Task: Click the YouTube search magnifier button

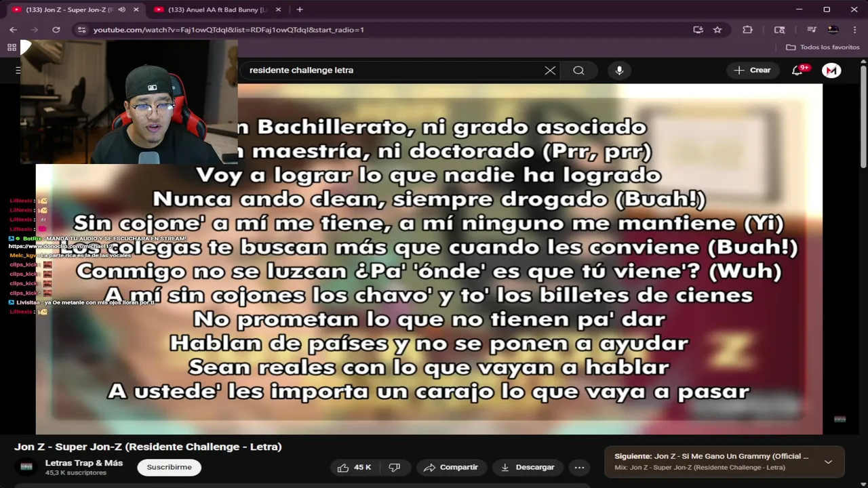Action: click(578, 70)
